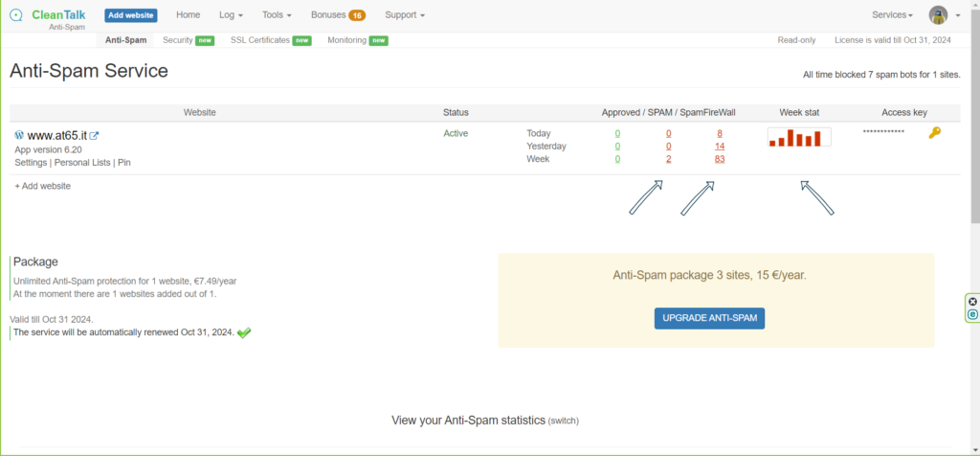Click License is valid till Oct 31, 2024
This screenshot has height=456, width=980.
pyautogui.click(x=893, y=40)
